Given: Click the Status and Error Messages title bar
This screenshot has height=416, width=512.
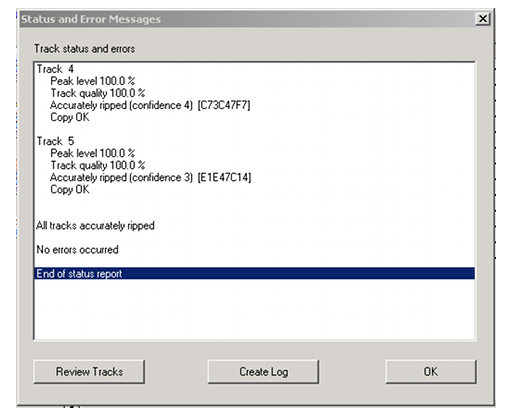Looking at the screenshot, I should click(247, 19).
